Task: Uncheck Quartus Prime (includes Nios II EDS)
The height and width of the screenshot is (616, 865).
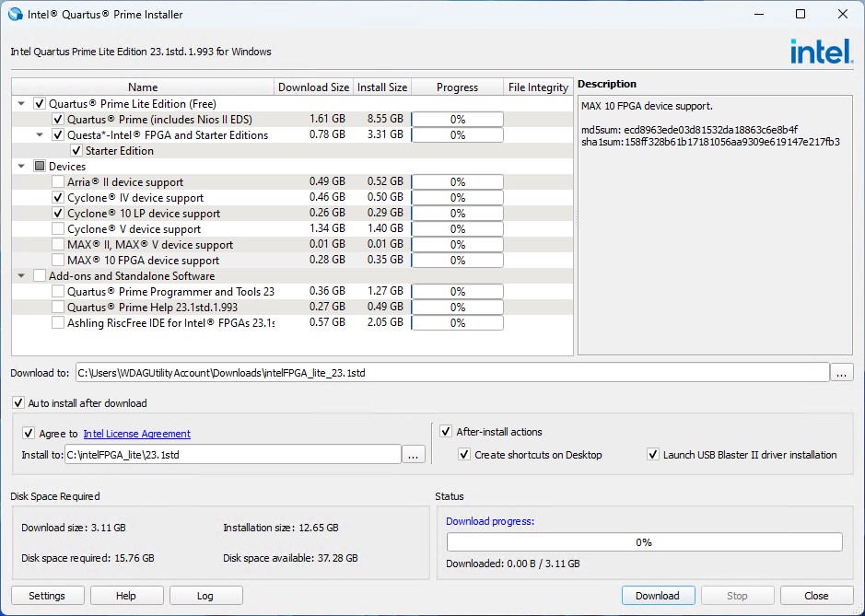Action: point(58,119)
